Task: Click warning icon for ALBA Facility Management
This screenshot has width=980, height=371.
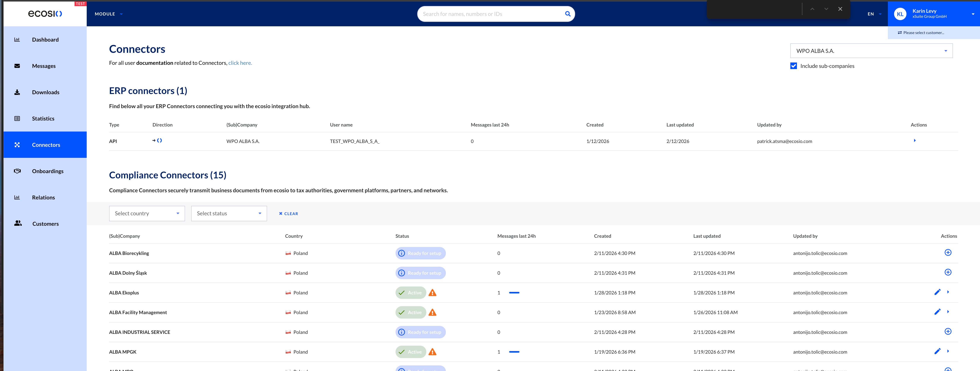Action: pyautogui.click(x=433, y=312)
